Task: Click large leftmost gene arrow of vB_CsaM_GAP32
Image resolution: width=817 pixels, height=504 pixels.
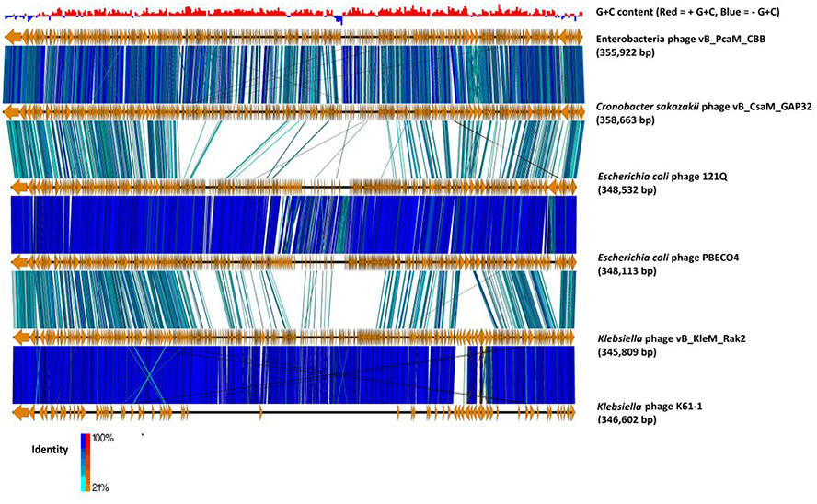Action: point(13,112)
